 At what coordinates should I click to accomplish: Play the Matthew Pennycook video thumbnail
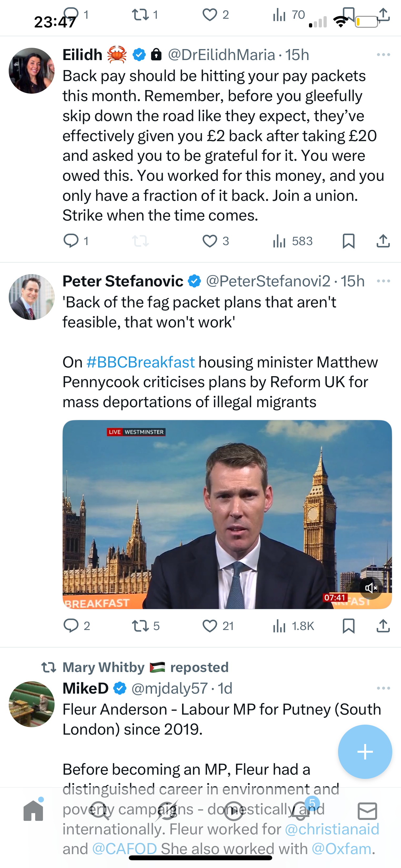pyautogui.click(x=227, y=514)
